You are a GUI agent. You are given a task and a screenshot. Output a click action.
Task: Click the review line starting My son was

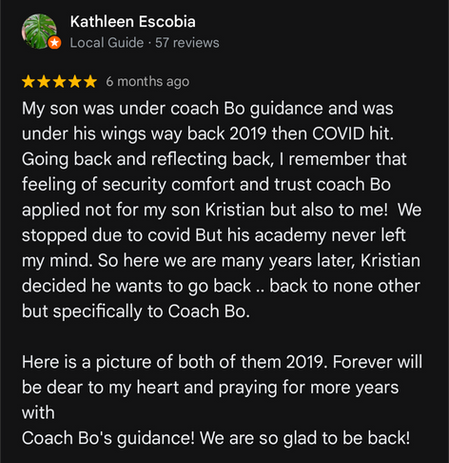[208, 109]
